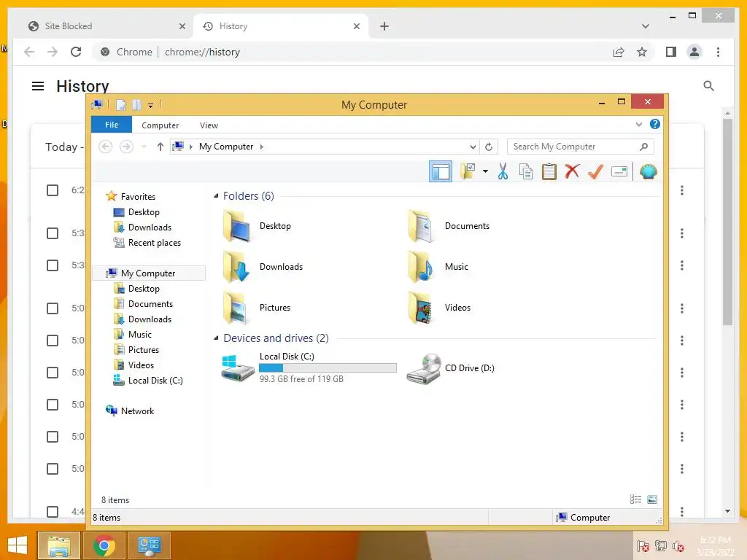
Task: Click the Rename icon in toolbar
Action: [619, 171]
